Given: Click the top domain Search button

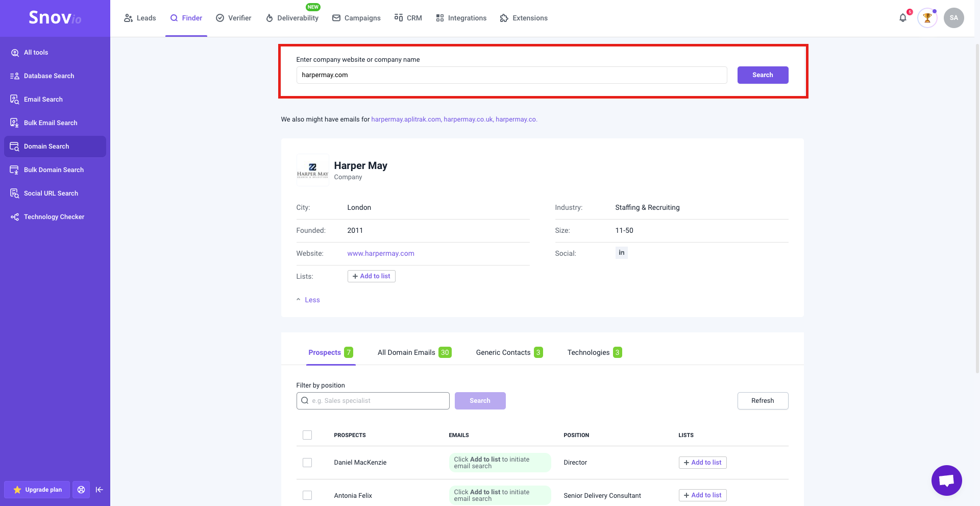Looking at the screenshot, I should [763, 75].
